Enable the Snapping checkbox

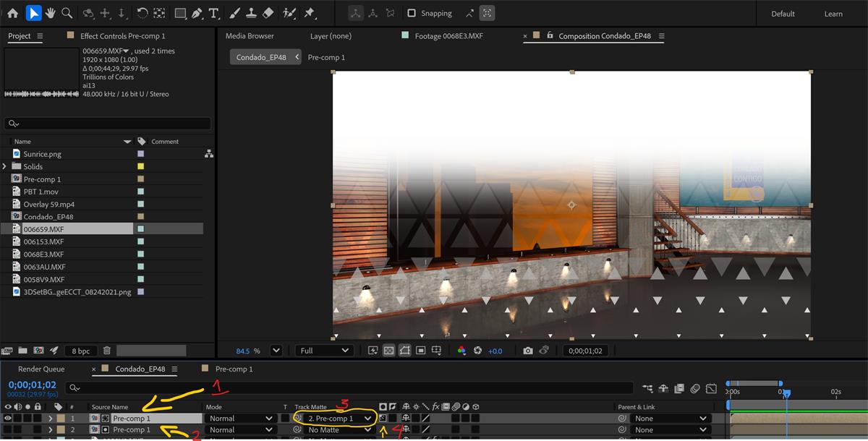412,13
